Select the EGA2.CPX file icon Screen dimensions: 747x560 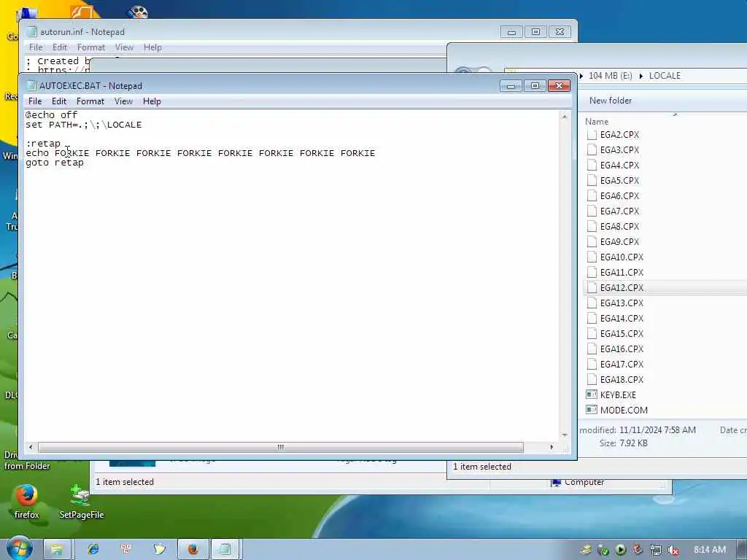pos(592,135)
